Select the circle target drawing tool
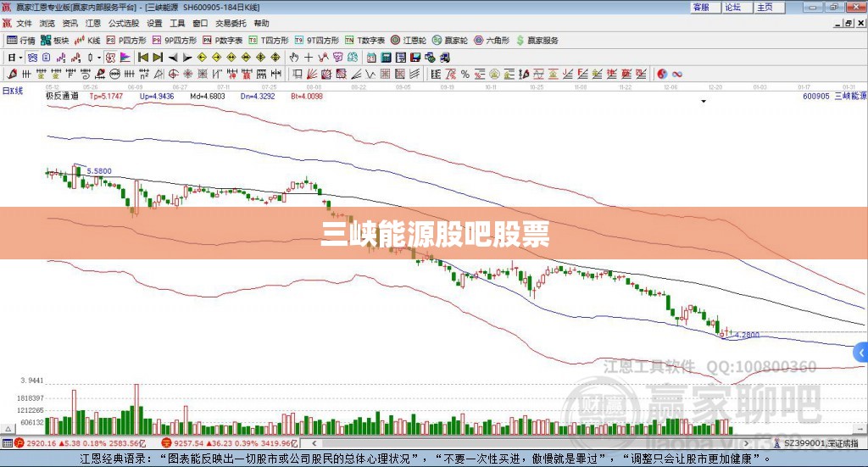The height and width of the screenshot is (467, 868). (x=173, y=74)
